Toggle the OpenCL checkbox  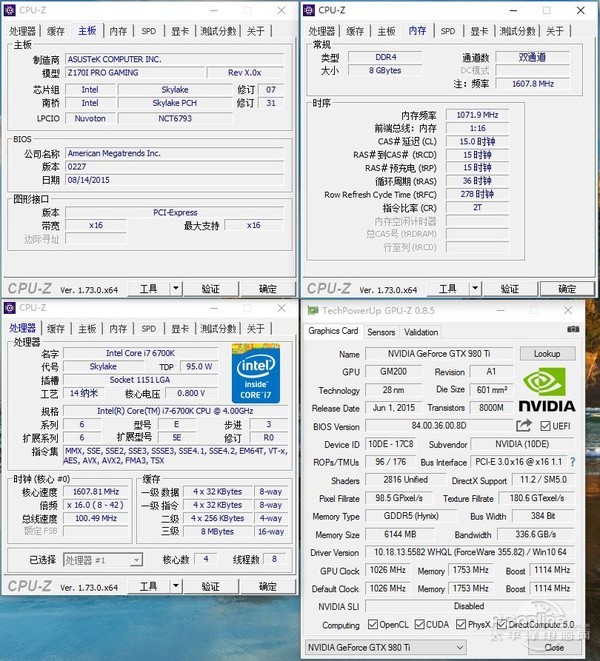[373, 624]
